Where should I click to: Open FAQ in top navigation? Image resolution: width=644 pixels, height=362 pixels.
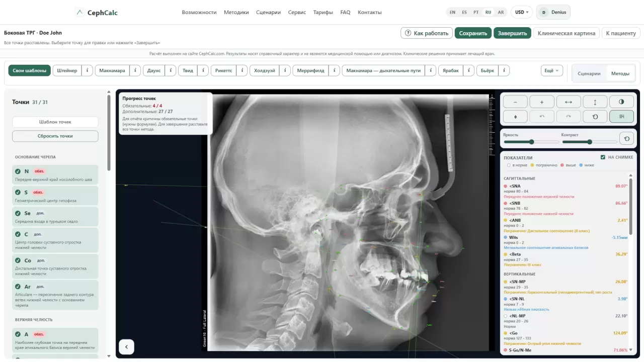[345, 12]
